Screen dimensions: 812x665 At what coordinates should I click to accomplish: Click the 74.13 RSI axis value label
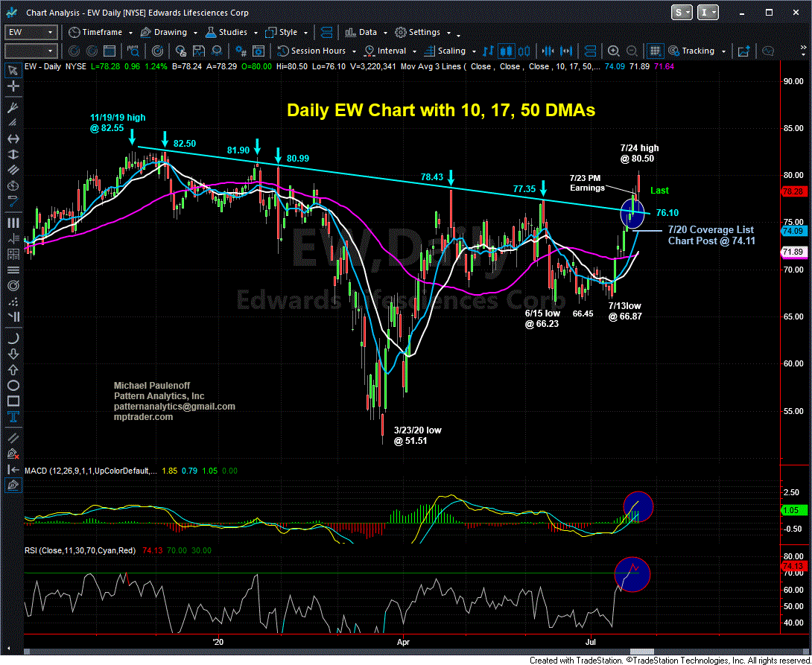(x=793, y=565)
